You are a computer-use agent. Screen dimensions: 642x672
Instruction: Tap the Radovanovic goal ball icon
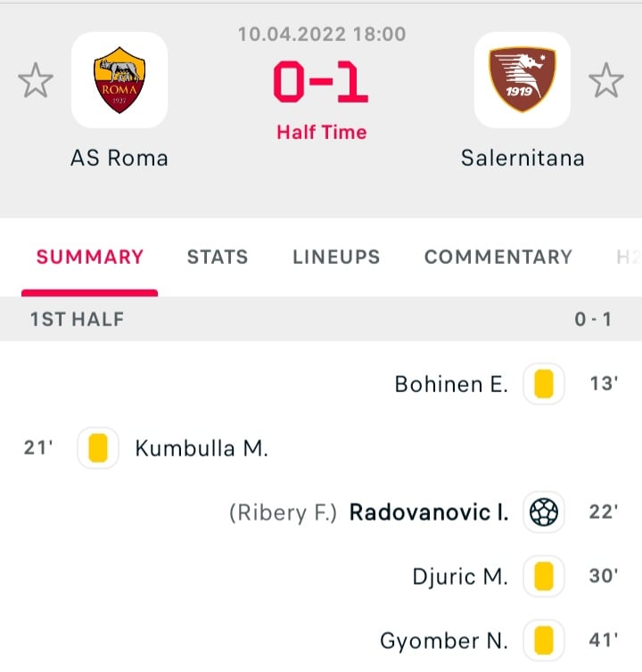[x=544, y=512]
